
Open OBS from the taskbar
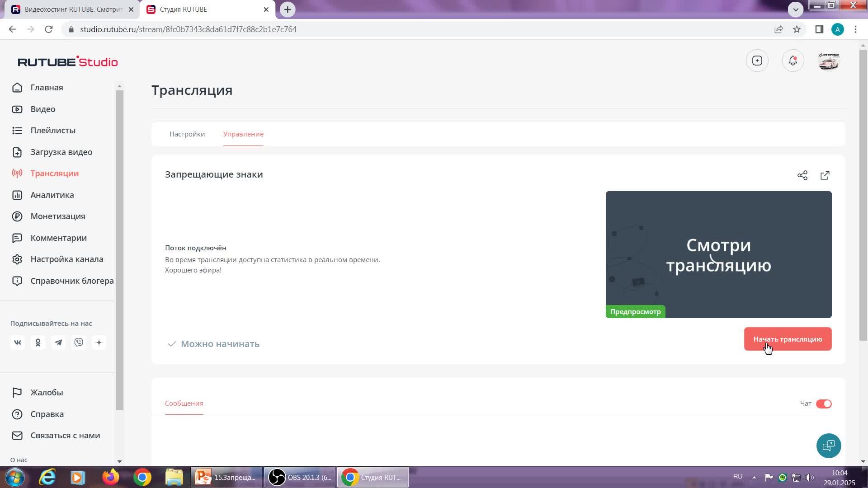click(300, 478)
